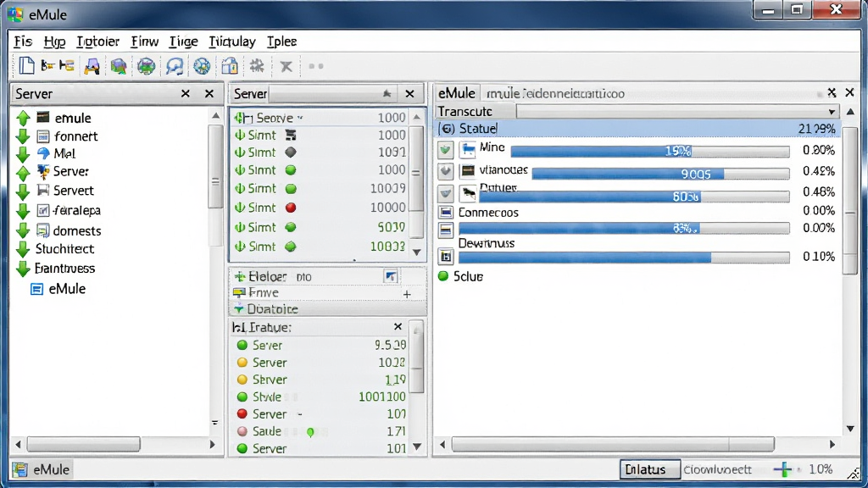Click the globe network toolbar icon
868x488 pixels.
tap(146, 66)
